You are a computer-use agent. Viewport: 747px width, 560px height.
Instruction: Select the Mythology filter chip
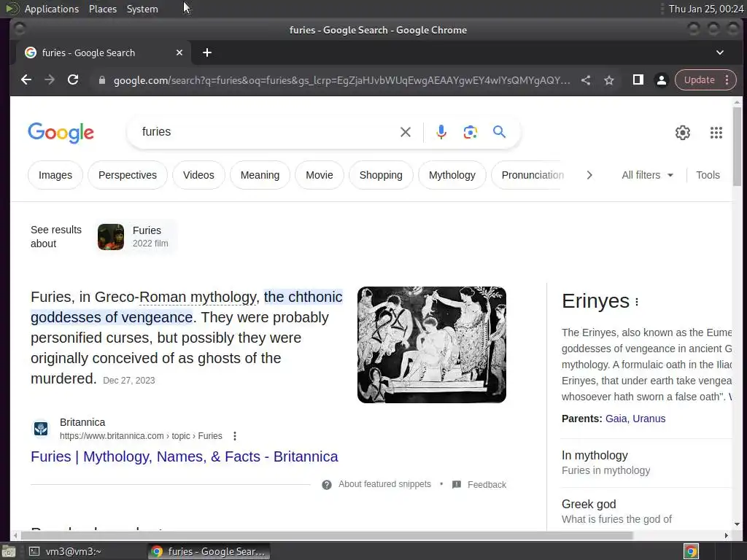pos(452,175)
